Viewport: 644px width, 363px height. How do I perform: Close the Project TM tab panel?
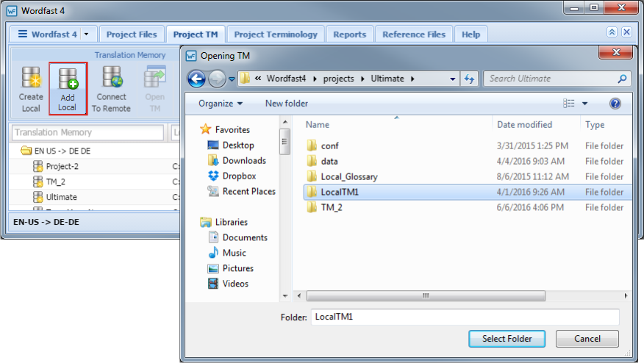(626, 32)
